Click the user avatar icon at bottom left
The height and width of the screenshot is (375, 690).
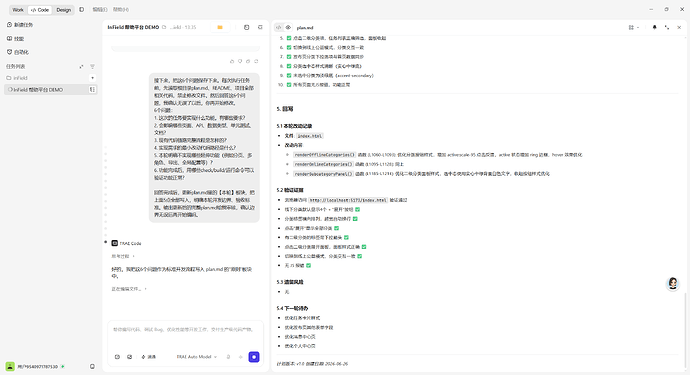10,366
